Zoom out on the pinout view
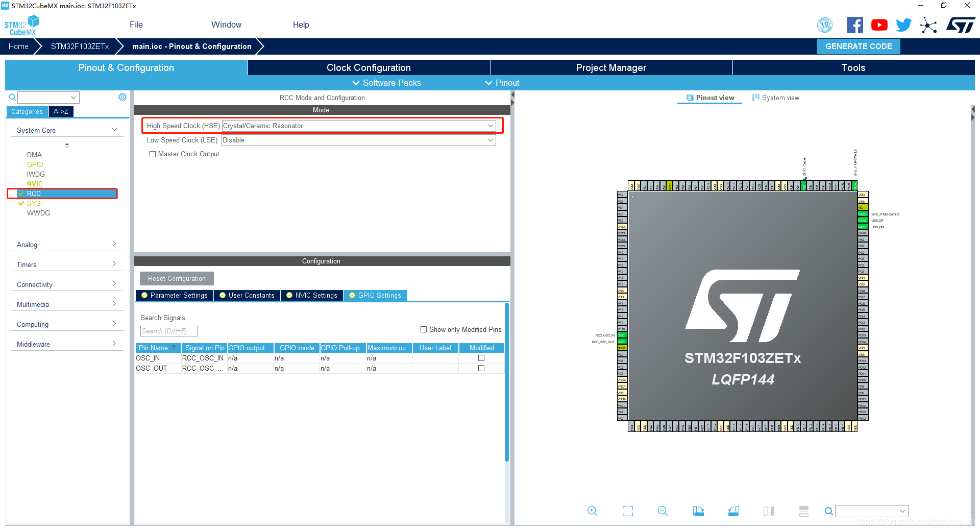Viewport: 980px width, 531px height. click(662, 511)
